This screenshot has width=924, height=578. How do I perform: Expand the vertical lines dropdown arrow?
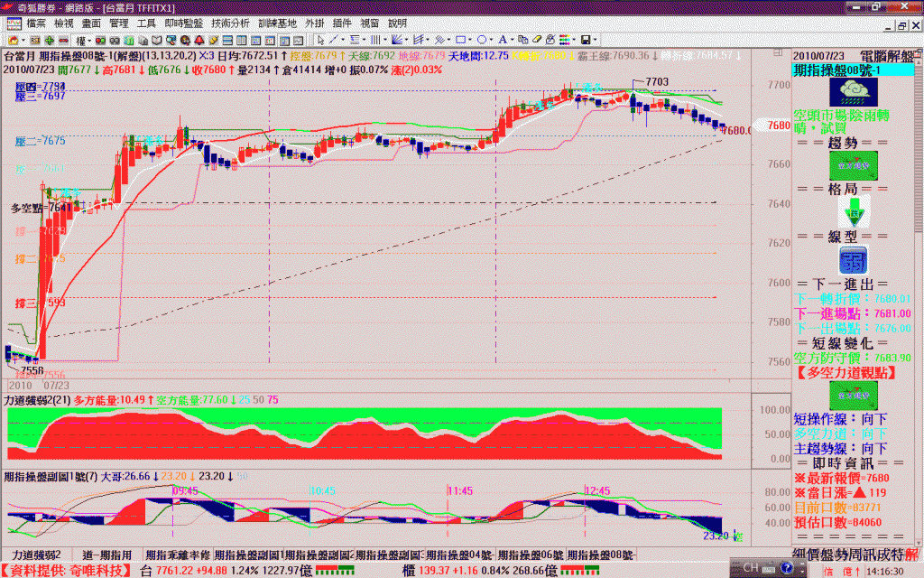(x=385, y=40)
